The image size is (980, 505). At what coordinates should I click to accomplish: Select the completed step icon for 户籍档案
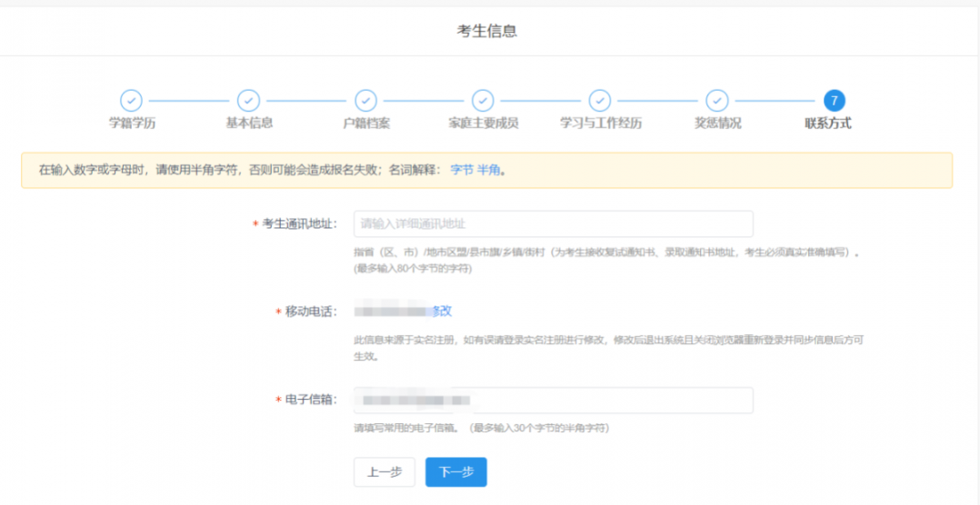[365, 101]
